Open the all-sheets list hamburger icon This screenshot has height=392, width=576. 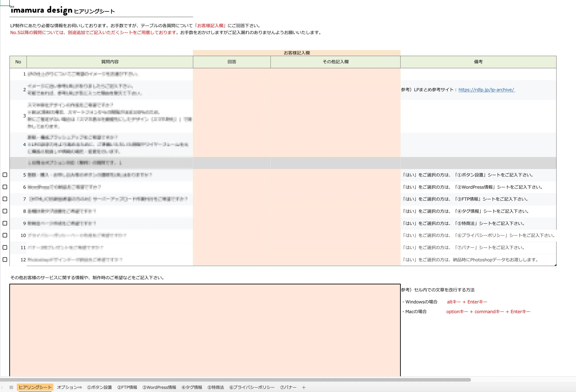11,387
